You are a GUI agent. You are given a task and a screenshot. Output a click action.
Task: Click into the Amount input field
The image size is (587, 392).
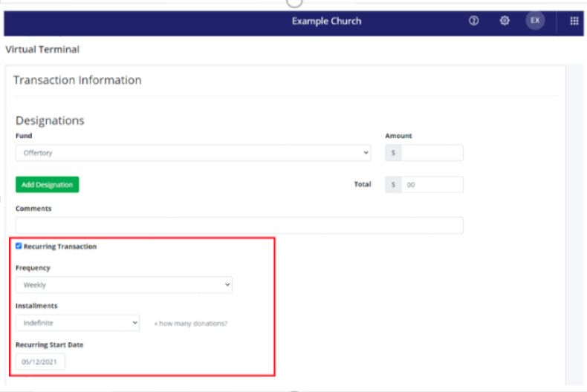pos(432,153)
